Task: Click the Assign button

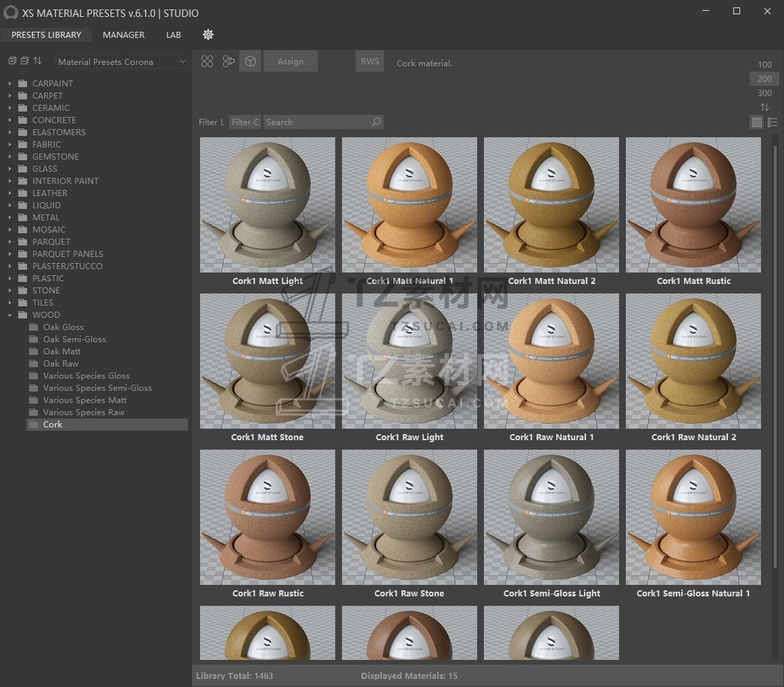Action: 291,61
